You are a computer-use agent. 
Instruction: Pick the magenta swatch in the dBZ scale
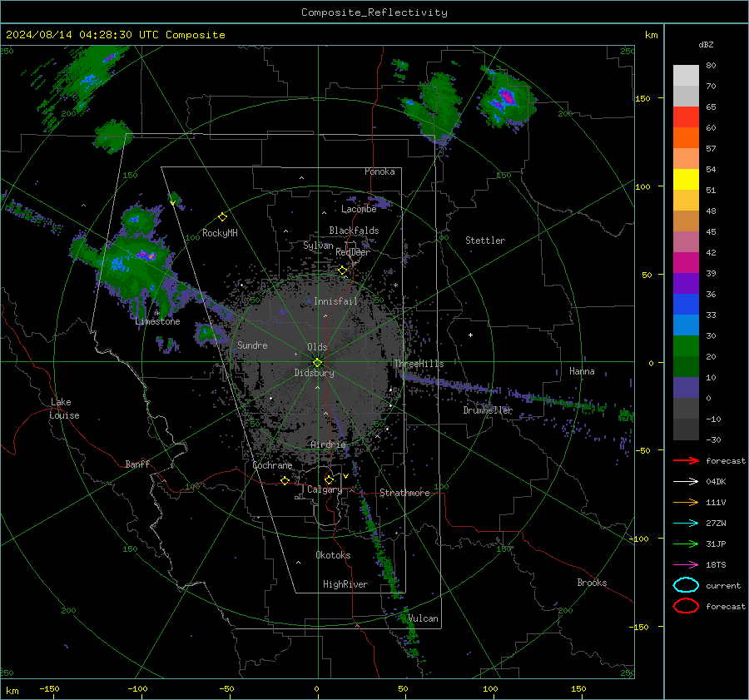tap(686, 263)
